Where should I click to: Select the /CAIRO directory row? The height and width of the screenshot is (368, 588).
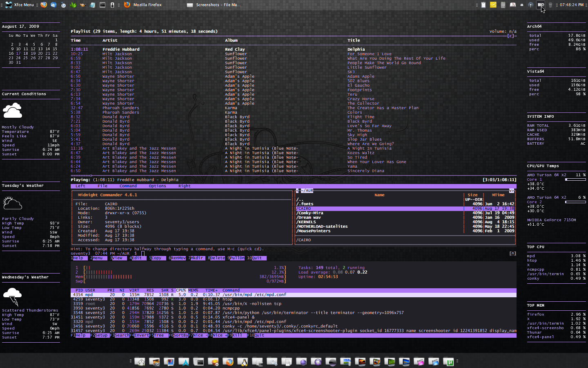pyautogui.click(x=405, y=209)
